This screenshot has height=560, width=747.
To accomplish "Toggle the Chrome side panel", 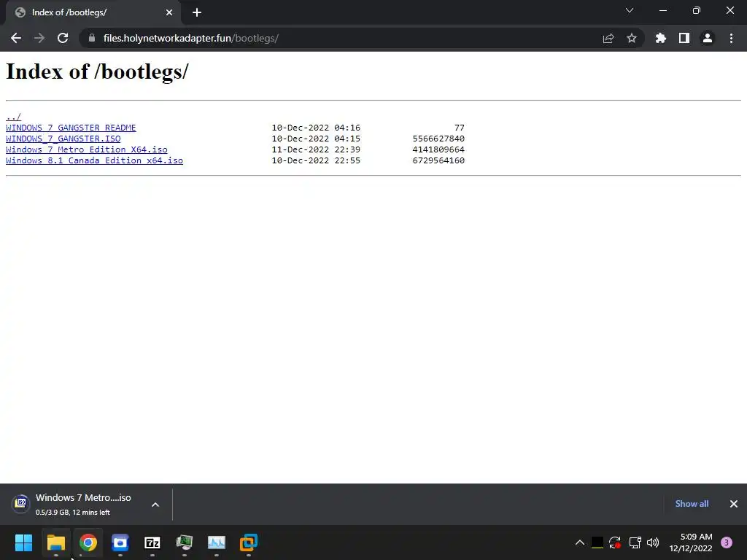I will 684,38.
